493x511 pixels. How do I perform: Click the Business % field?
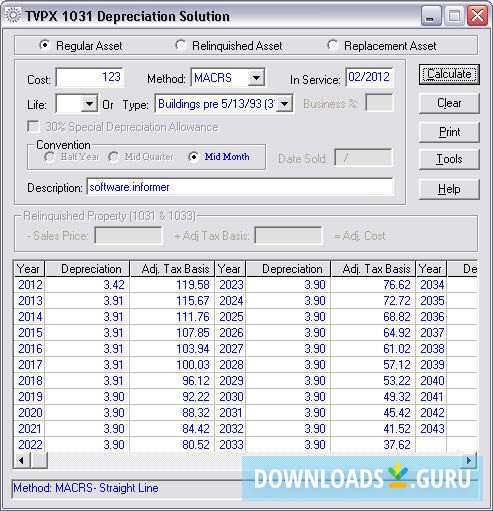(x=379, y=103)
